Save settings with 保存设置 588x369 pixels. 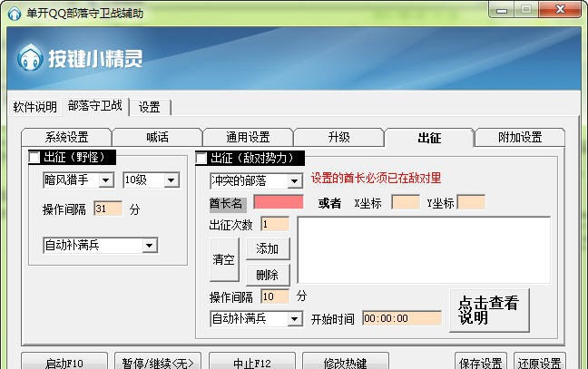tap(481, 362)
